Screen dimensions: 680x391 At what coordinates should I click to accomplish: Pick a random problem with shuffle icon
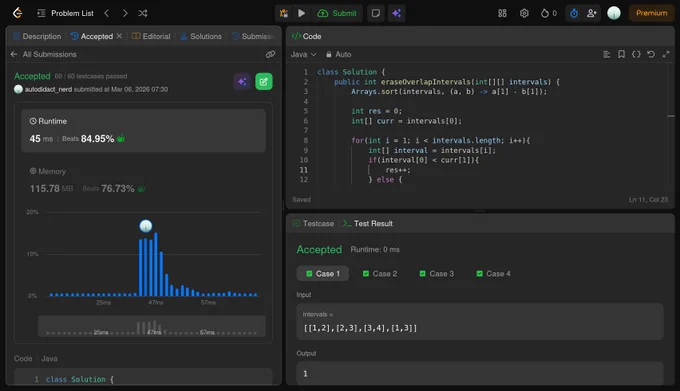coord(143,13)
